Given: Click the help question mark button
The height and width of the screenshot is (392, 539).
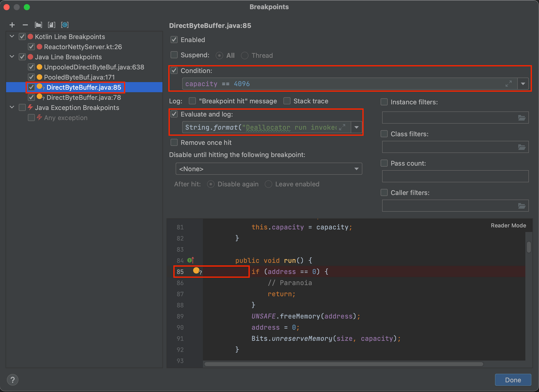Looking at the screenshot, I should [x=12, y=380].
